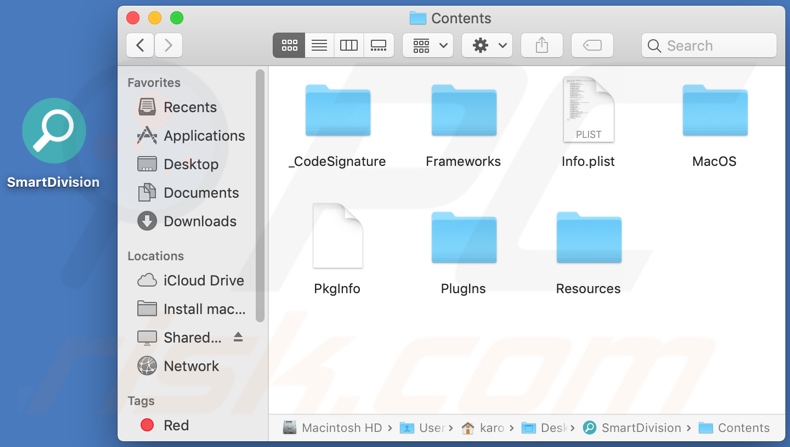Image resolution: width=790 pixels, height=447 pixels.
Task: Open Applications in the sidebar
Action: pyautogui.click(x=191, y=136)
